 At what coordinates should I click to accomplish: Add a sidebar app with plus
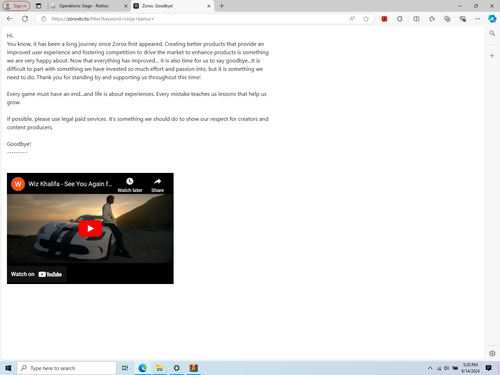(x=492, y=56)
